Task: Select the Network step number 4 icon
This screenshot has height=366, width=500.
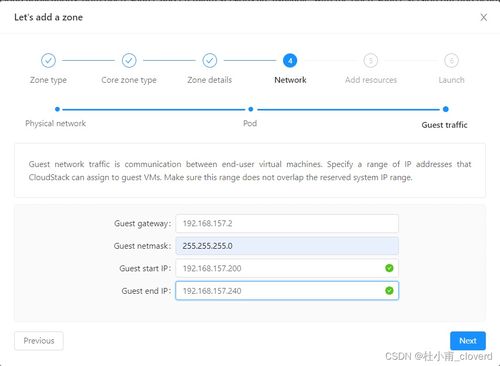Action: pyautogui.click(x=290, y=61)
